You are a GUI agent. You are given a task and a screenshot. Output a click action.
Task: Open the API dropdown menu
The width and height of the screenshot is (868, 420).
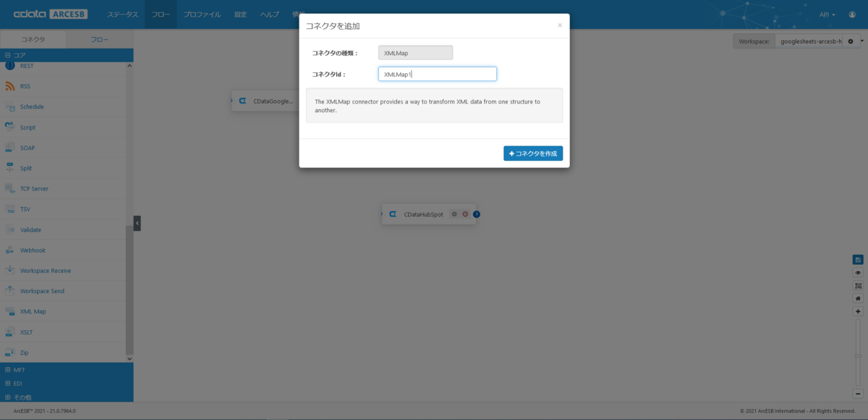click(827, 14)
